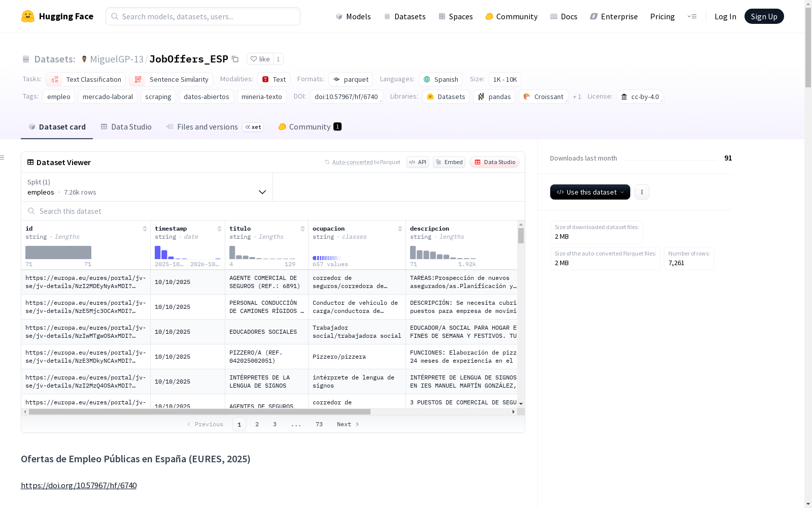Click the table vertical scrollbar thumb
Screen dimensions: 812x508
(521, 236)
